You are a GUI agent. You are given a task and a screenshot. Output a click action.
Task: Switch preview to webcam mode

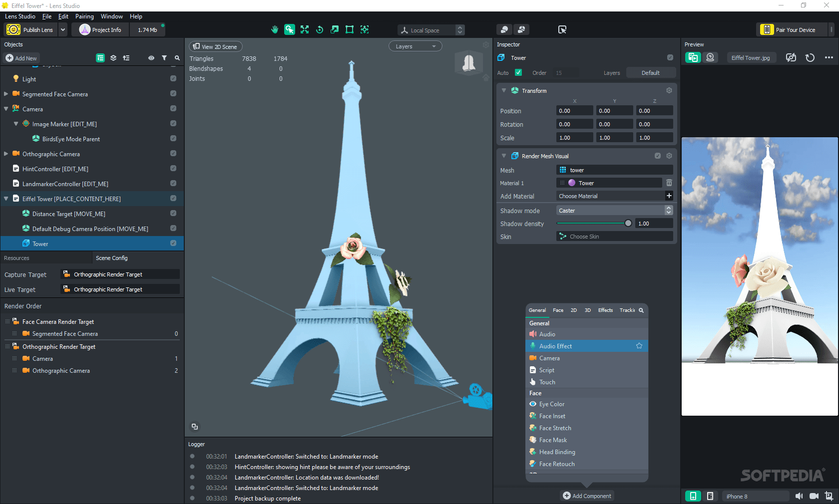711,57
